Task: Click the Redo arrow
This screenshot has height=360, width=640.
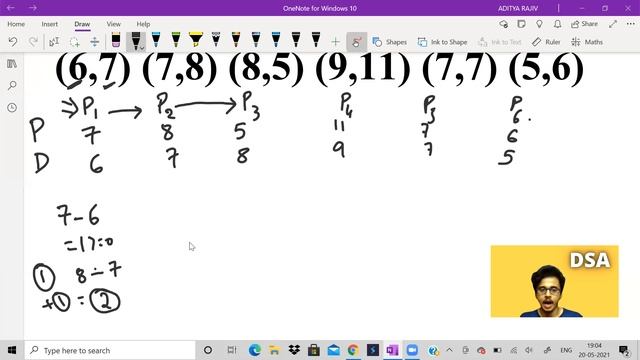Action: click(x=33, y=42)
